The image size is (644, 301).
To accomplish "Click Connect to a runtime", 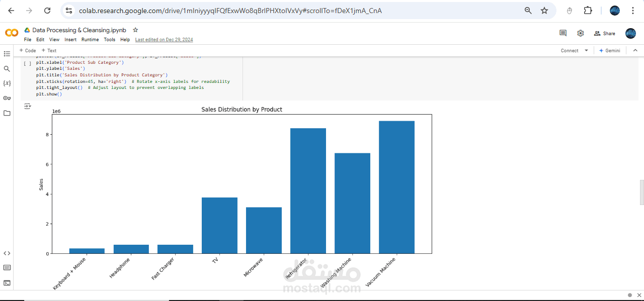I will (570, 50).
